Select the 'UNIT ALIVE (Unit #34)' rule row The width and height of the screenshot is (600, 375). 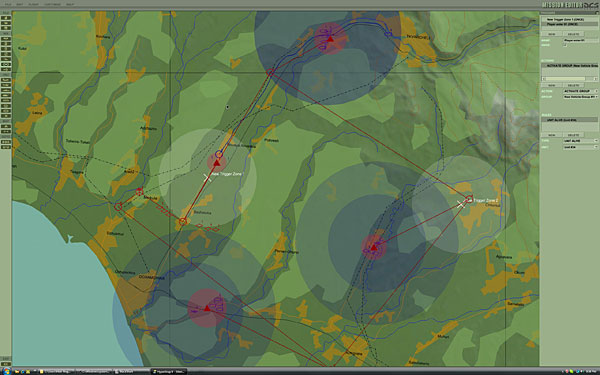pyautogui.click(x=569, y=120)
